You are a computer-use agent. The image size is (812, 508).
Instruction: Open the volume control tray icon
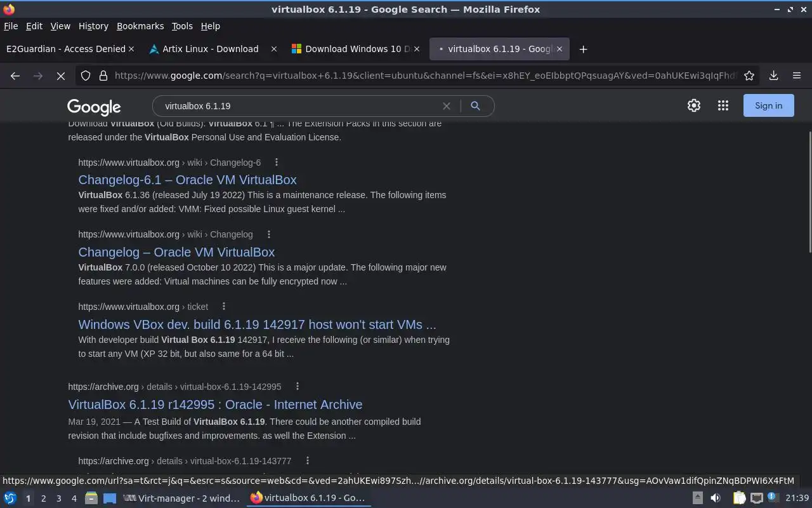tap(716, 498)
